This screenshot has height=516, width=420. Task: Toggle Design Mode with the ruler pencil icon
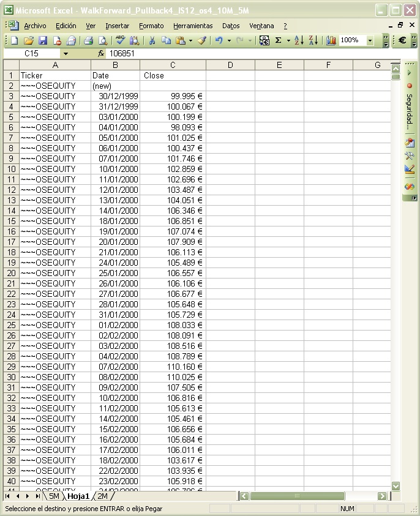point(410,169)
